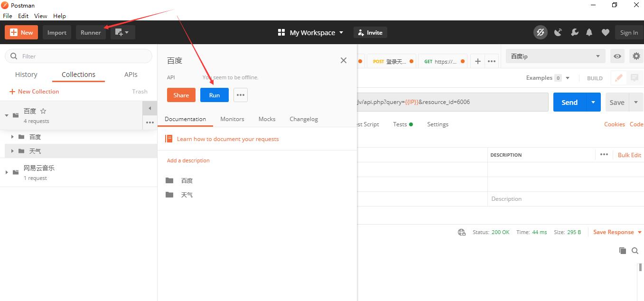Create a New Collection
This screenshot has height=301, width=644.
click(34, 91)
